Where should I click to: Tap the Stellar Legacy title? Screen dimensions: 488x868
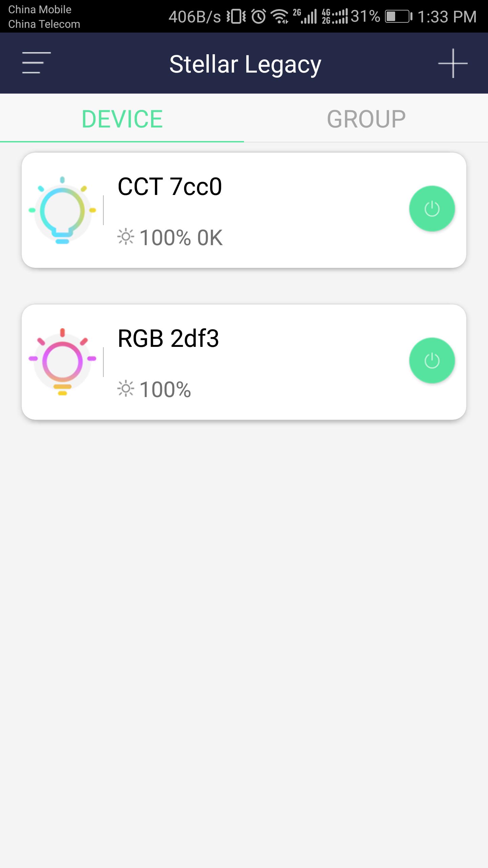pyautogui.click(x=245, y=64)
